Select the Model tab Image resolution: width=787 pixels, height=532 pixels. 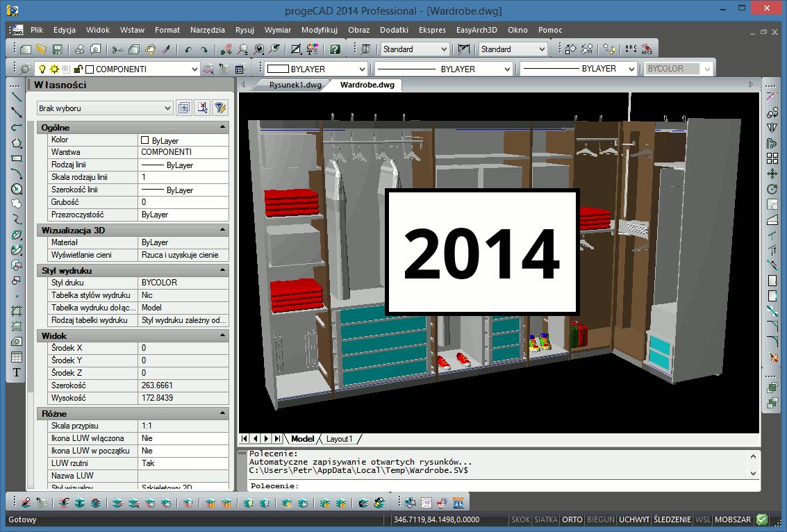tap(302, 439)
